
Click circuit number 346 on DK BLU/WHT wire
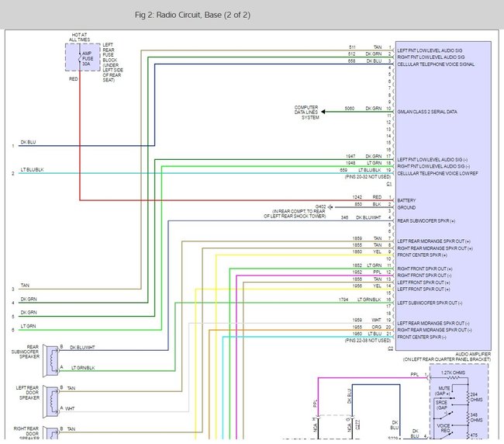[344, 217]
